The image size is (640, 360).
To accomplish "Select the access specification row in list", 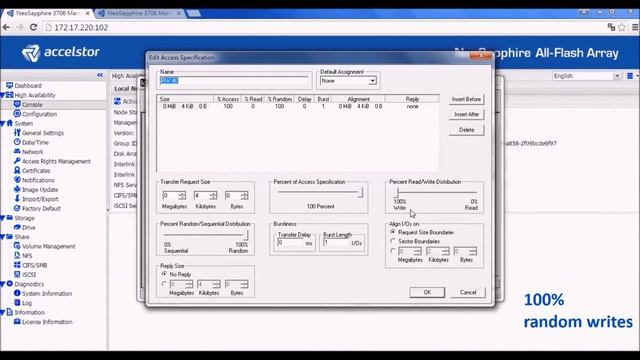I will coord(298,107).
